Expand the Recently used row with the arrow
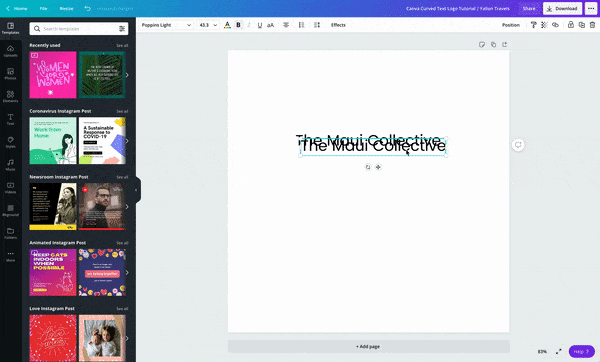The height and width of the screenshot is (362, 600). coord(127,75)
